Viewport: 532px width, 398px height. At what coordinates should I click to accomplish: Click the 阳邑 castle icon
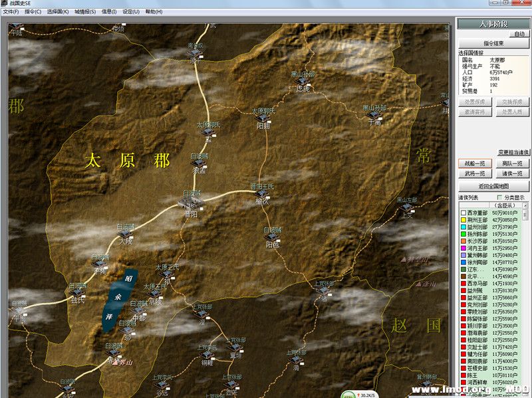pyautogui.click(x=271, y=237)
